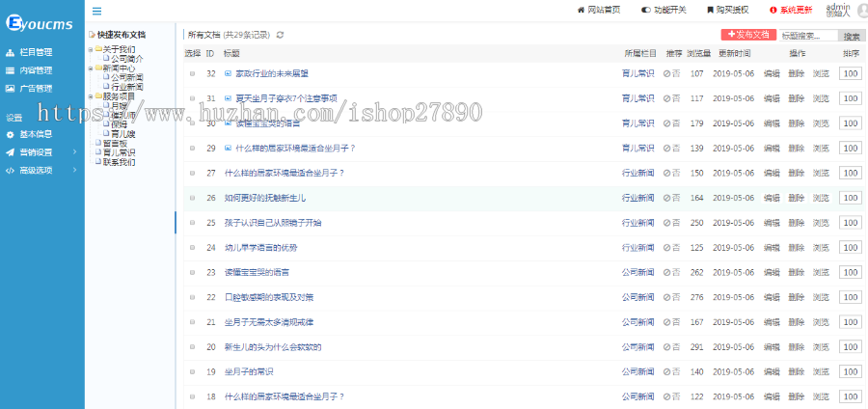This screenshot has width=868, height=409.
Task: Check the select box for ID 22
Action: point(193,297)
